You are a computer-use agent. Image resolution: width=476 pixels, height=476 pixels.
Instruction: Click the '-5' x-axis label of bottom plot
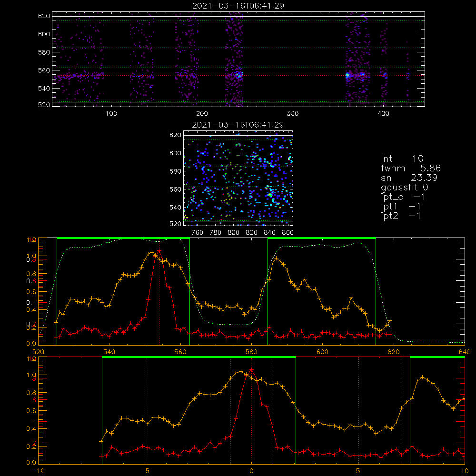tap(145, 471)
